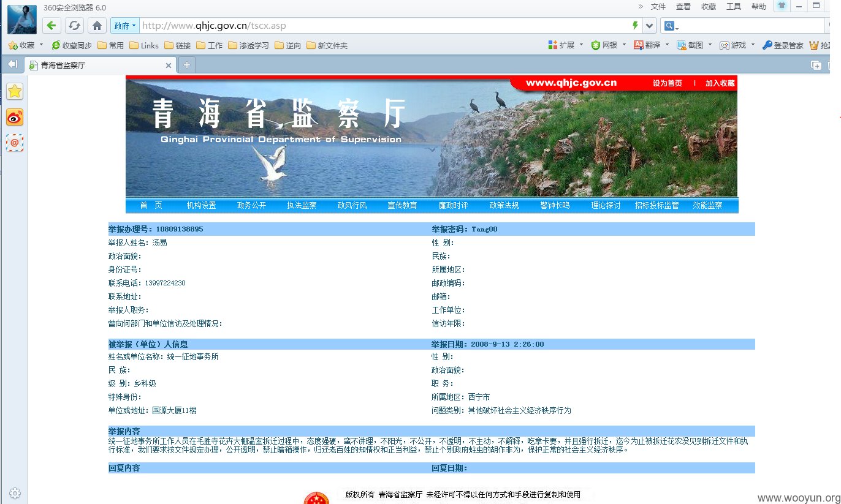841x504 pixels.
Task: Open favorites star in left sidebar
Action: click(x=15, y=91)
